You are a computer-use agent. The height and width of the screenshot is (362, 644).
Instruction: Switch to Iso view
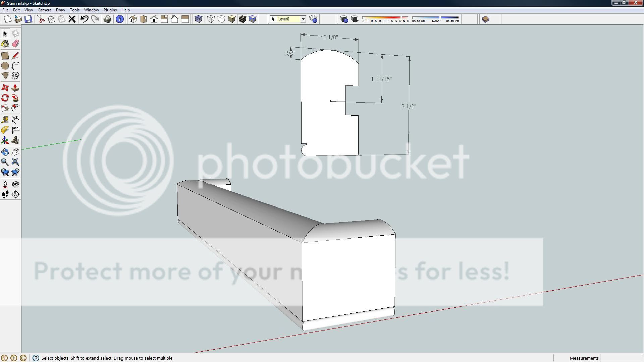pos(133,19)
